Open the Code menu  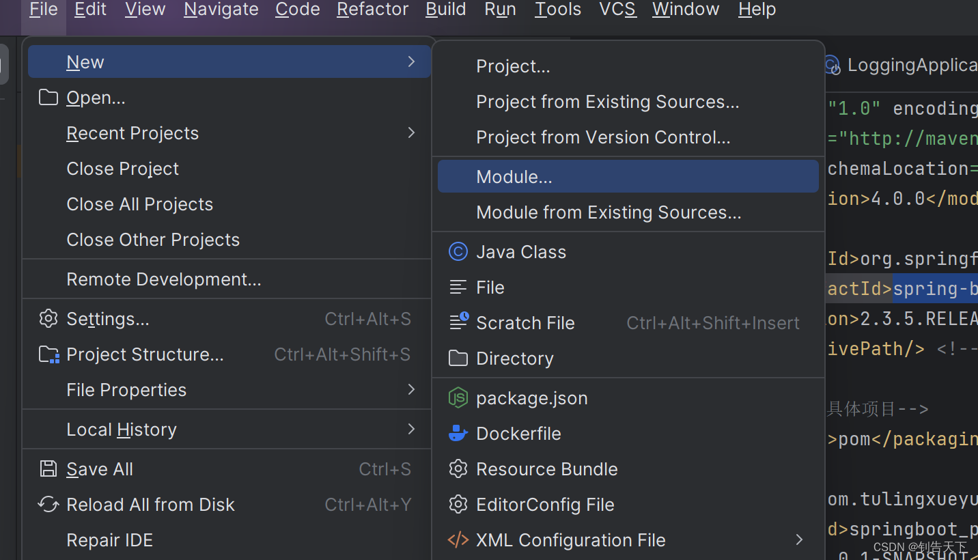(x=298, y=10)
